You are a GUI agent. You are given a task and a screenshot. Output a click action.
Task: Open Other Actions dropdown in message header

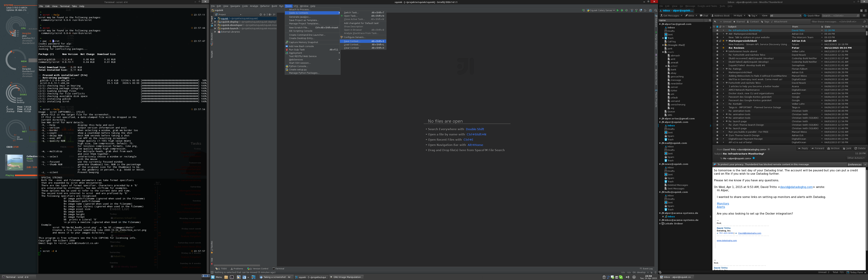click(856, 158)
